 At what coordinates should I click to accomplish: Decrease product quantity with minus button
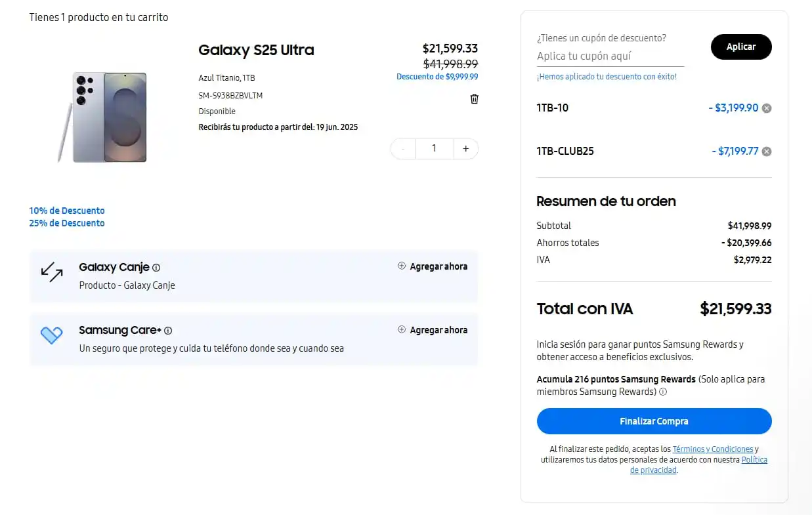coord(402,149)
